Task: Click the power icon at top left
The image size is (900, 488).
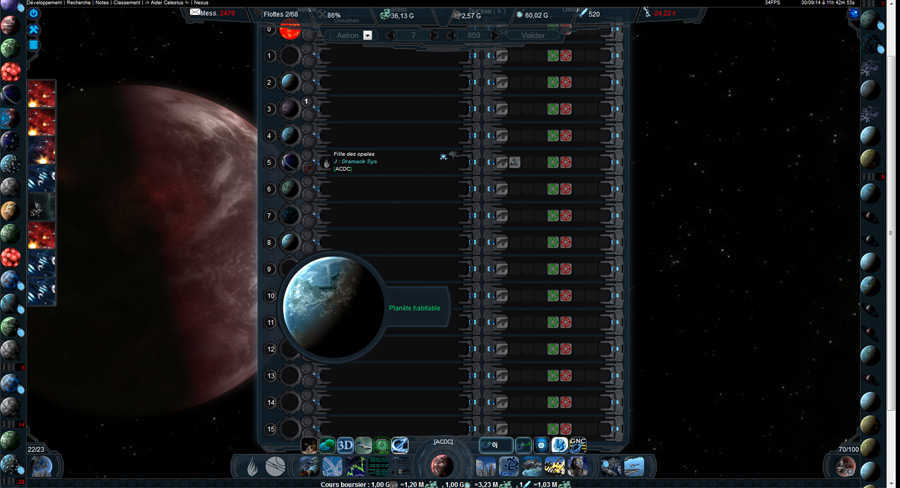Action: click(x=34, y=13)
